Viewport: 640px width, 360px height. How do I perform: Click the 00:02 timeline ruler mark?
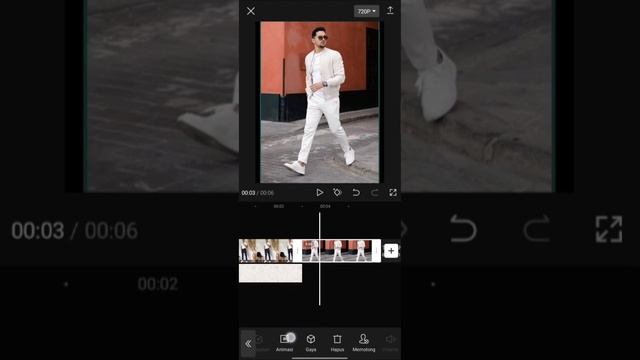(279, 206)
